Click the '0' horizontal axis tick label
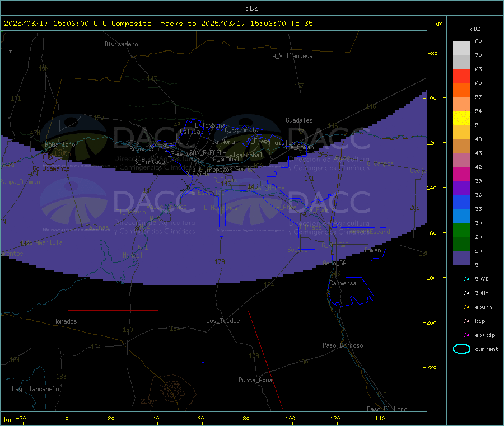The width and height of the screenshot is (504, 426). [x=67, y=418]
